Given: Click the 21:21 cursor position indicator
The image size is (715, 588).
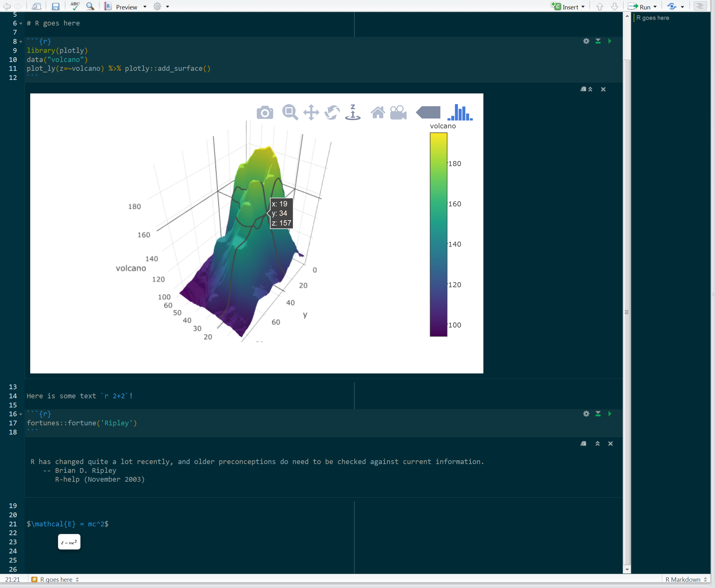Looking at the screenshot, I should (x=13, y=580).
